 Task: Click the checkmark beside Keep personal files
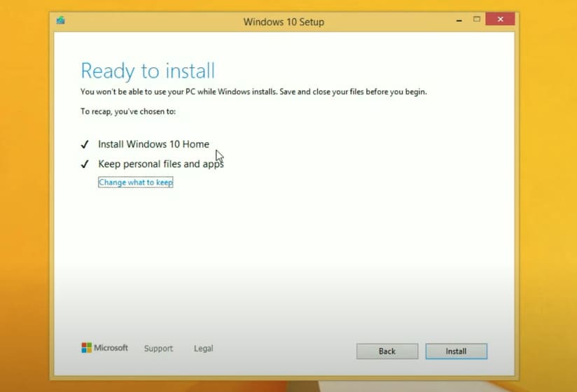click(x=85, y=164)
